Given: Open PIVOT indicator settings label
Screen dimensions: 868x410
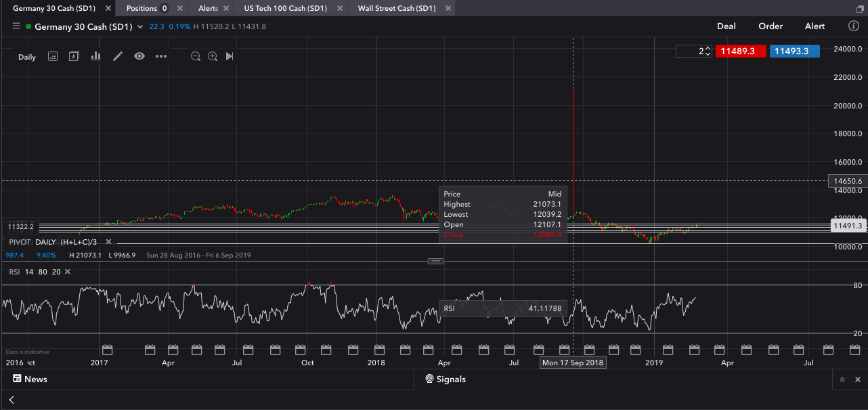Looking at the screenshot, I should tap(53, 242).
